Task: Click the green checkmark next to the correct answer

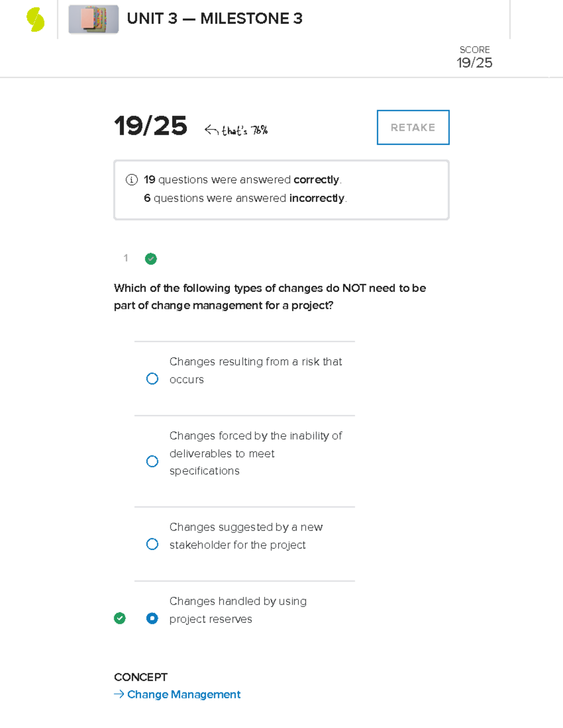Action: pos(120,619)
